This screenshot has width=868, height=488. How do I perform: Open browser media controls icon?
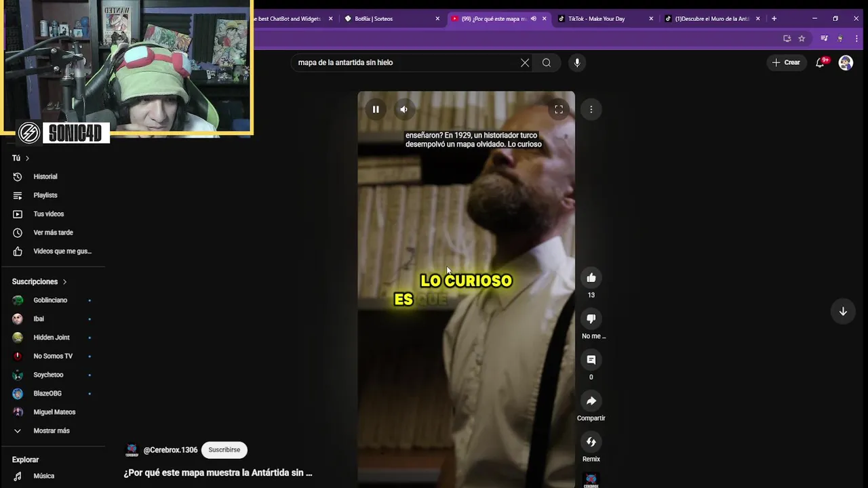tap(824, 39)
